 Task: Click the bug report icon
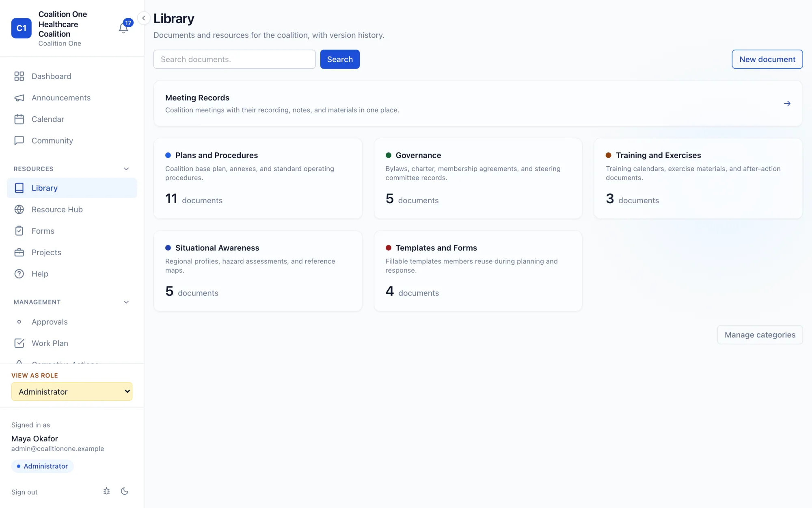107,491
